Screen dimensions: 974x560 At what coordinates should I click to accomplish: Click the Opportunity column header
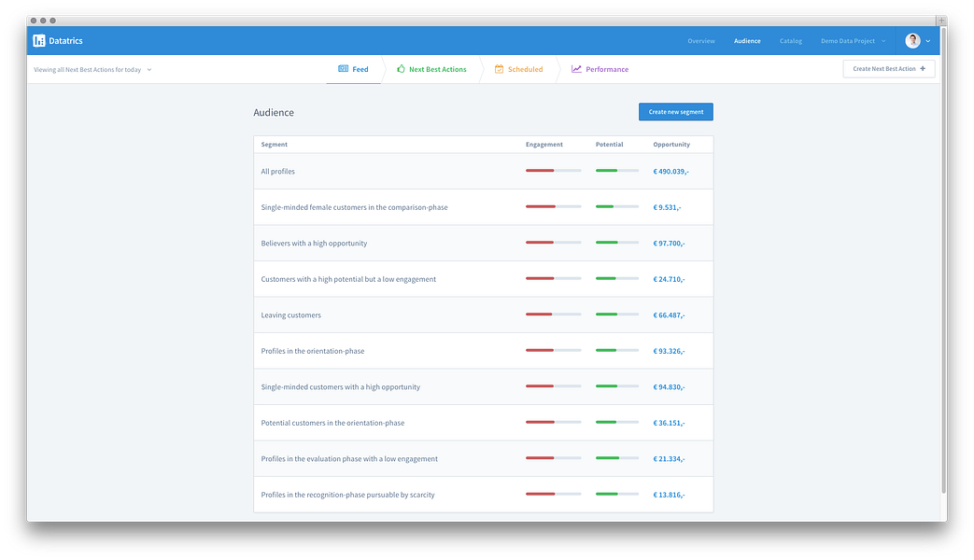(671, 145)
